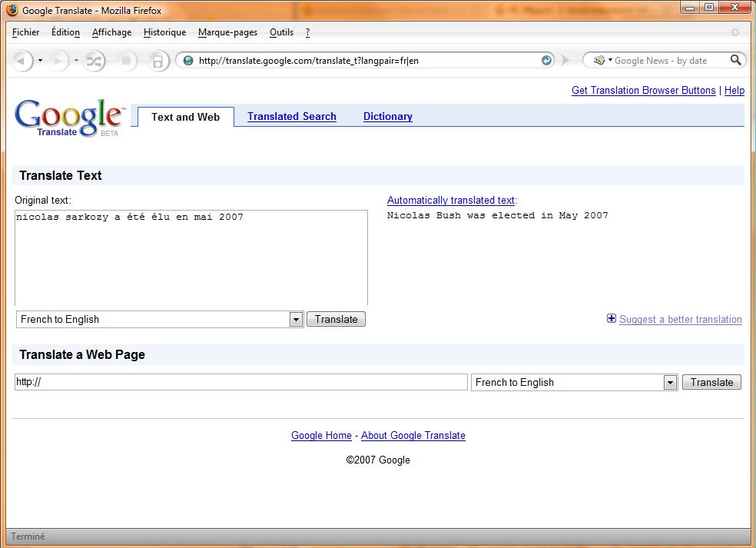The width and height of the screenshot is (756, 548).
Task: Switch to the Translated Search tab
Action: pyautogui.click(x=292, y=116)
